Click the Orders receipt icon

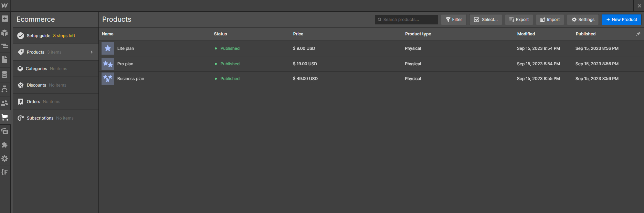pos(21,102)
